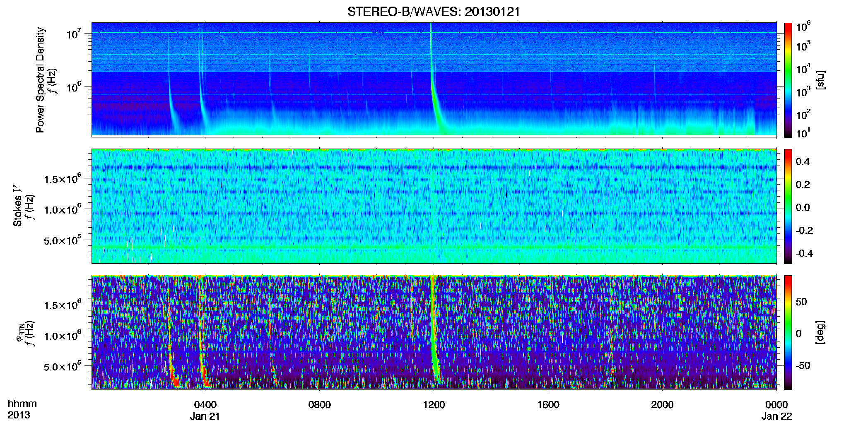
Task: Click the hhmm axis caption
Action: [22, 404]
